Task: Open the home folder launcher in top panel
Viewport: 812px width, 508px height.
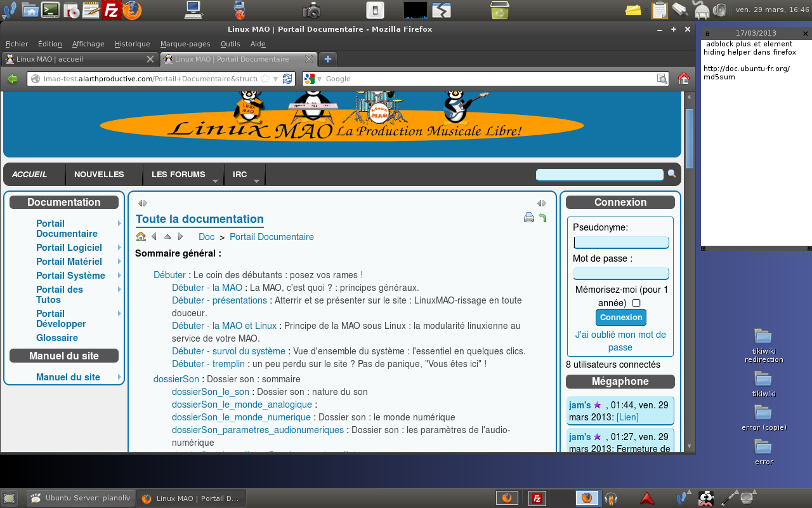Action: pos(30,10)
